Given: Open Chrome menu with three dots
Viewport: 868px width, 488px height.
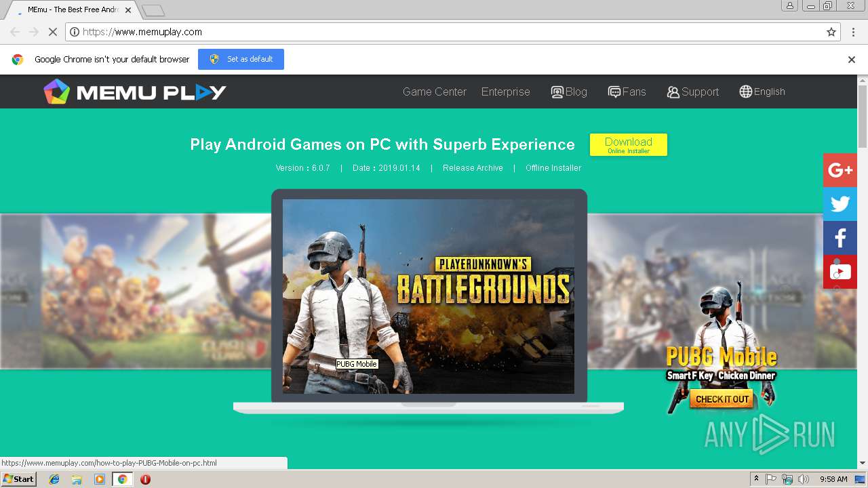Looking at the screenshot, I should click(853, 32).
